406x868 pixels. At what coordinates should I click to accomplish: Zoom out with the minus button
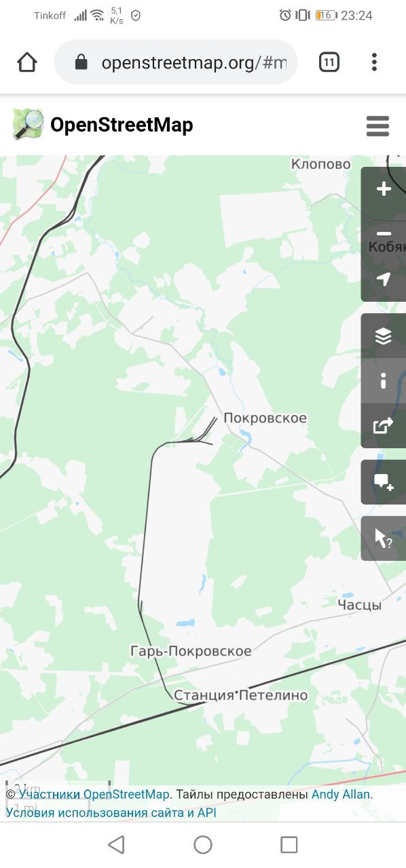[384, 234]
